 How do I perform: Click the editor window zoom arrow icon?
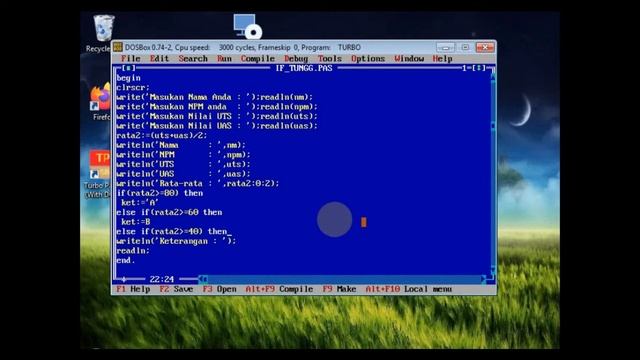pyautogui.click(x=478, y=68)
